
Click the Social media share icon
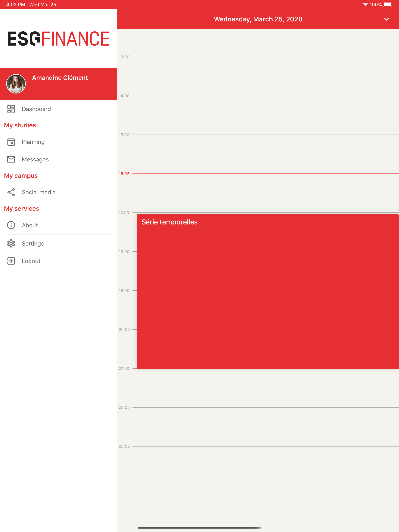11,192
